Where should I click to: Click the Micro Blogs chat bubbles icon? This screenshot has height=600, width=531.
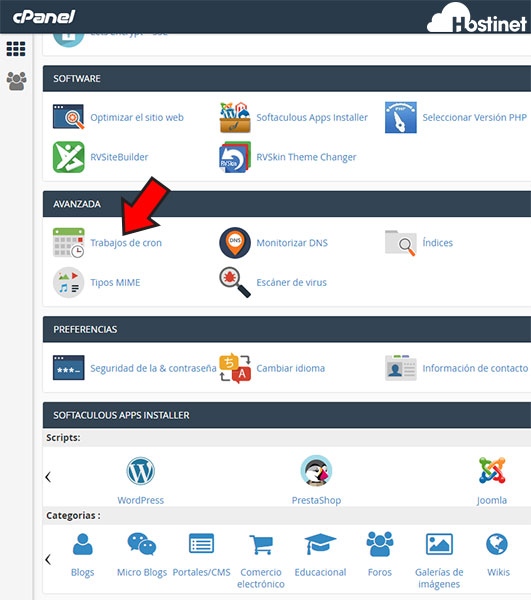coord(142,544)
